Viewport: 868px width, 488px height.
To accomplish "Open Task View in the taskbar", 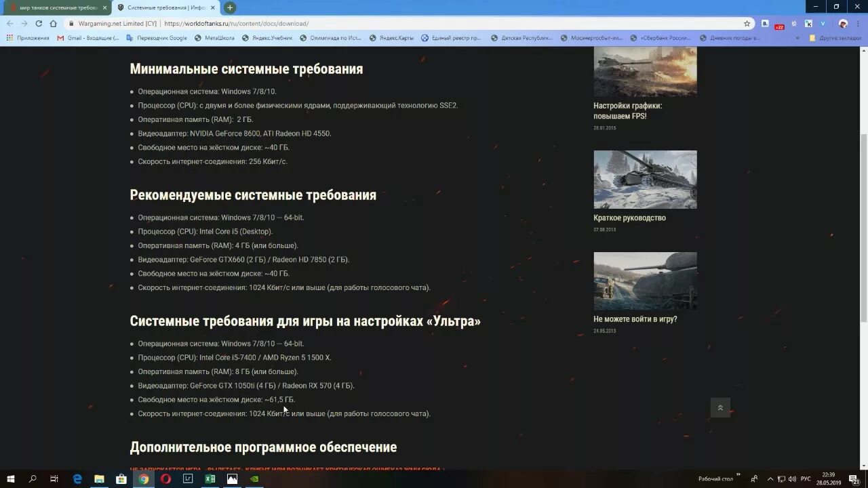I will point(54,479).
